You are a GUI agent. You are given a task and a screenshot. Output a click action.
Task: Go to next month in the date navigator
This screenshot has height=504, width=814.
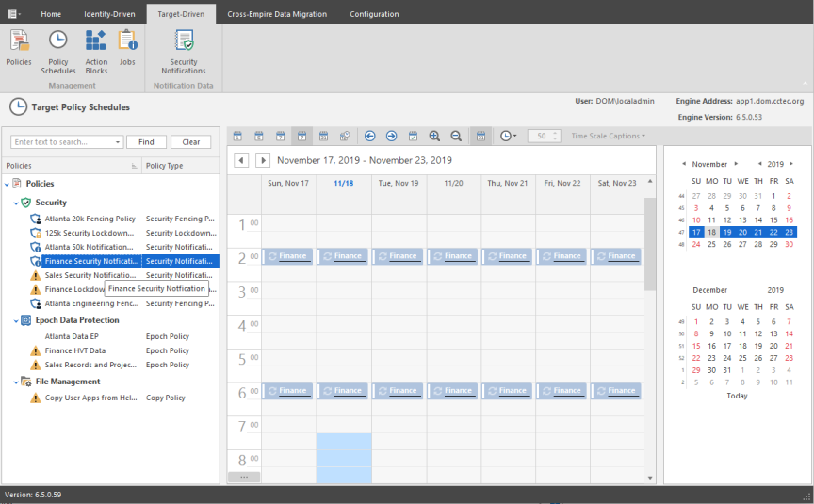[736, 164]
